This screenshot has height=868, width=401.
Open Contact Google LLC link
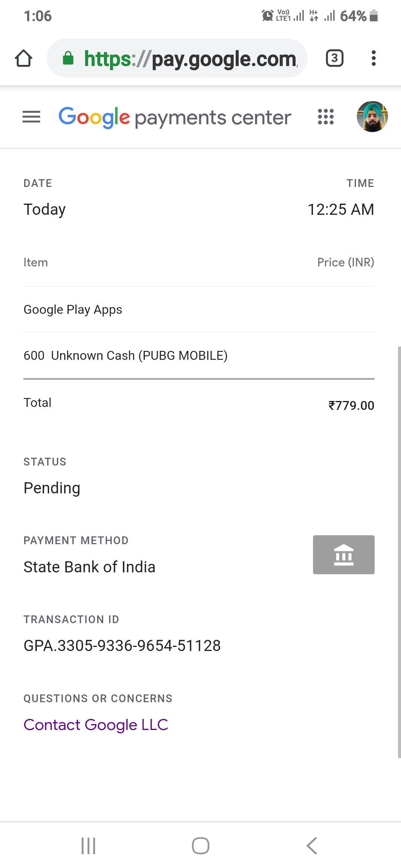(96, 725)
